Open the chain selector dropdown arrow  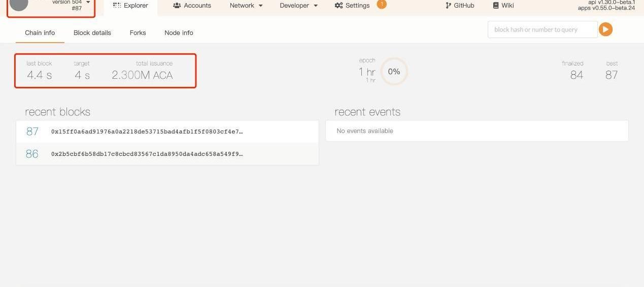coord(88,3)
